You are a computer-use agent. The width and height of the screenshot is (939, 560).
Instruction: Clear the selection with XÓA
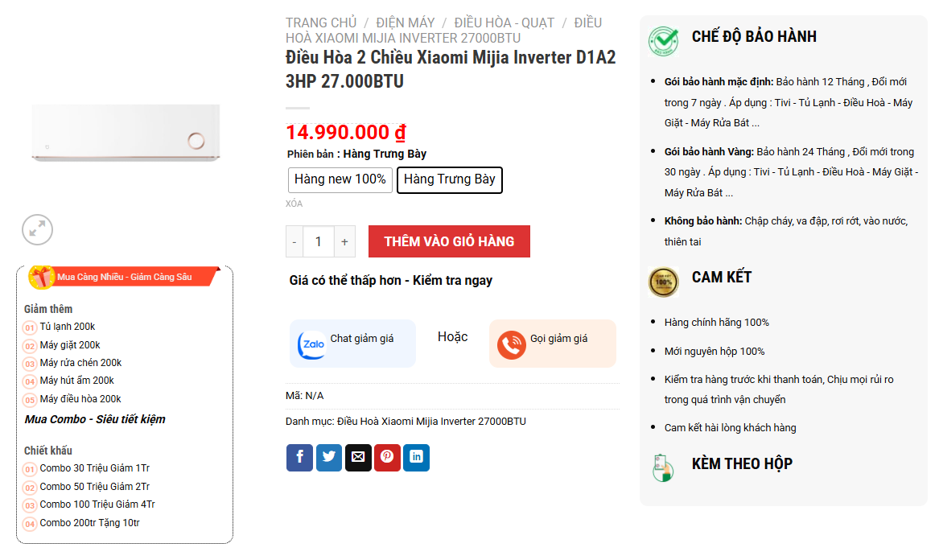294,204
